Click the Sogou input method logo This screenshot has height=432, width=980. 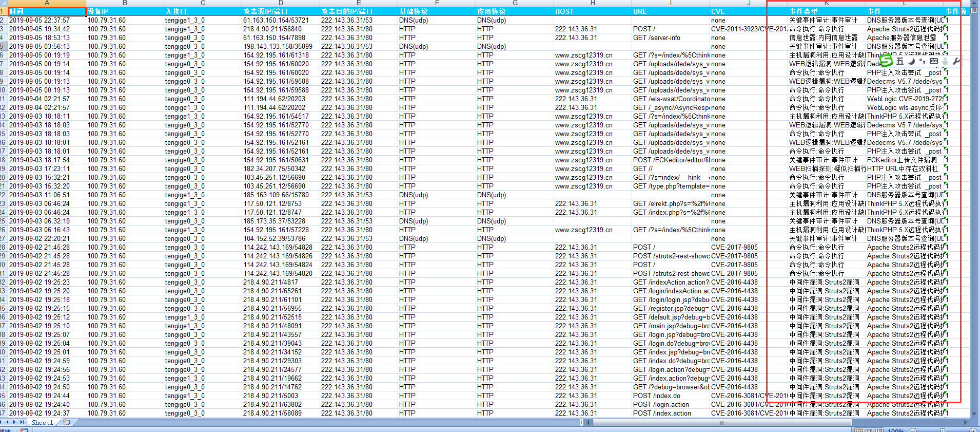[x=887, y=61]
